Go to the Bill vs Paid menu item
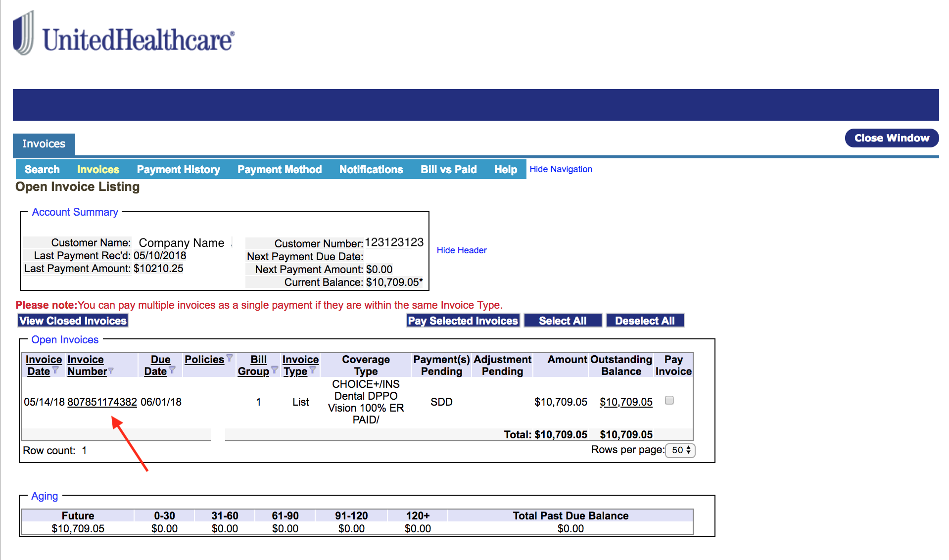 click(448, 170)
